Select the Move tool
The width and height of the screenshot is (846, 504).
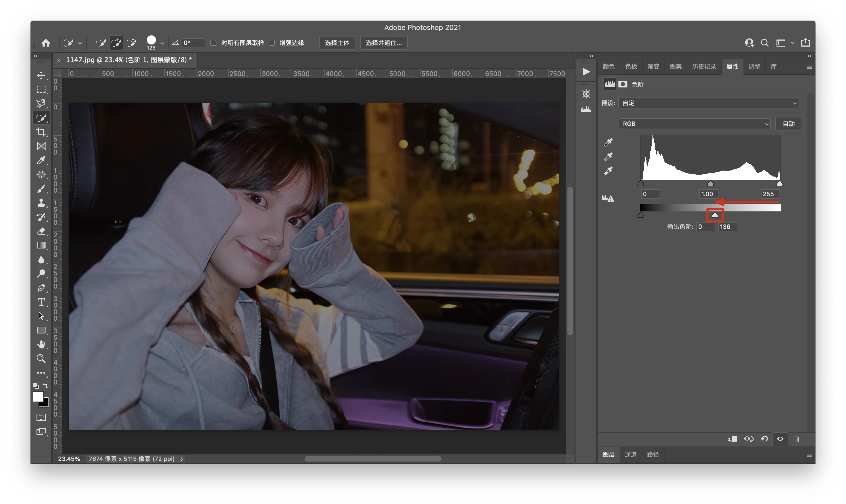click(41, 75)
